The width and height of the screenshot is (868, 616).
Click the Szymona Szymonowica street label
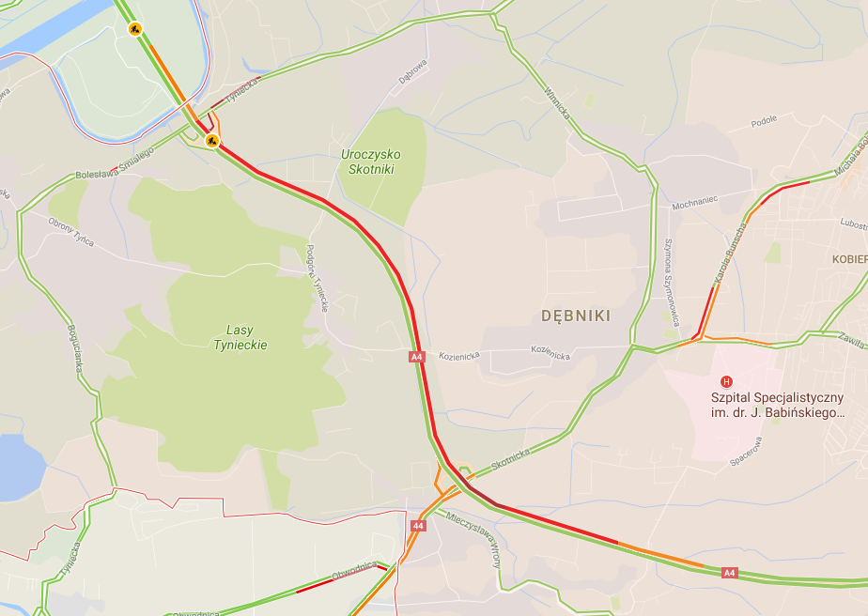tap(672, 283)
